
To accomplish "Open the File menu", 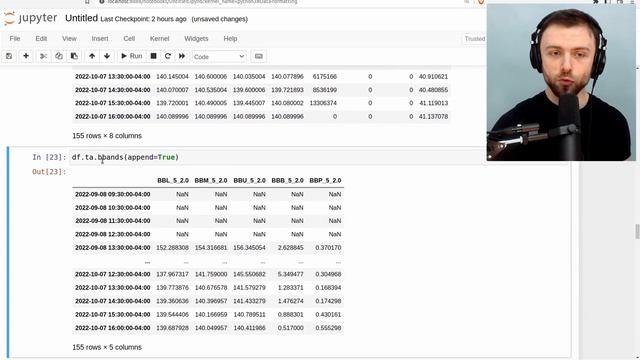I will tap(15, 38).
